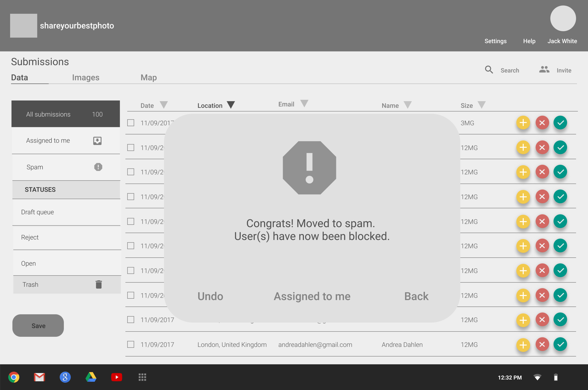Tick the checkbox for the first submission row
Image resolution: width=588 pixels, height=390 pixels.
coord(131,123)
